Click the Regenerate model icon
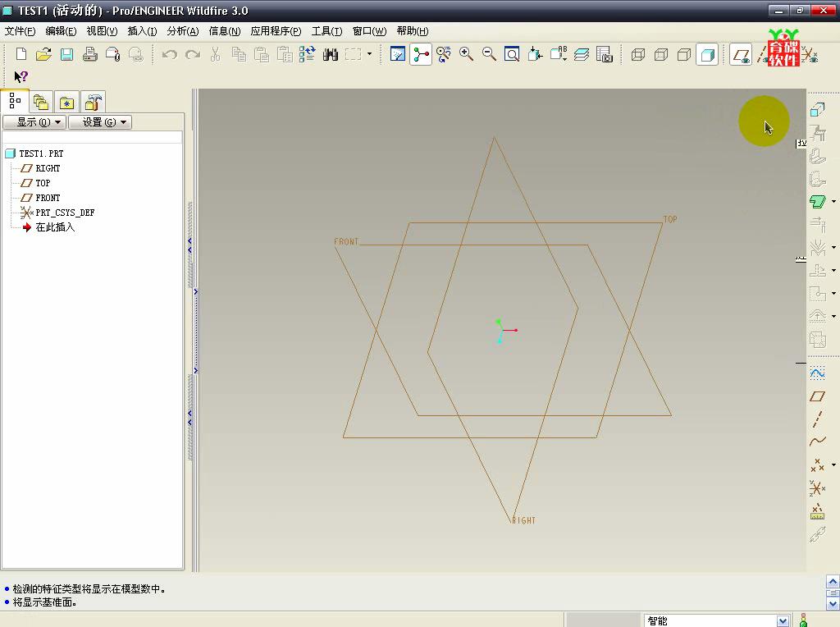This screenshot has width=840, height=627. click(307, 54)
